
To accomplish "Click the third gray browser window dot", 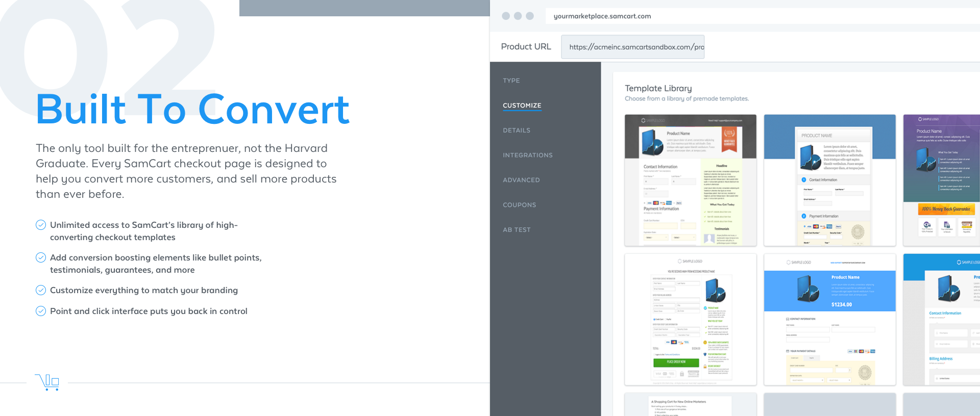I will point(530,16).
